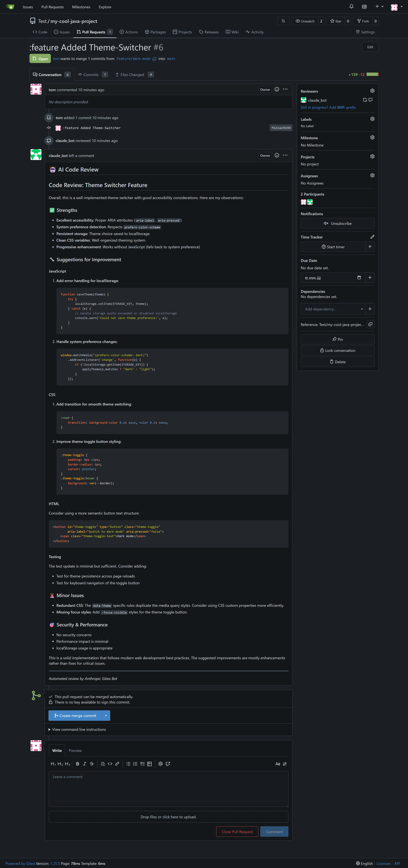This screenshot has height=868, width=408.
Task: Delete this pull request
Action: 337,362
